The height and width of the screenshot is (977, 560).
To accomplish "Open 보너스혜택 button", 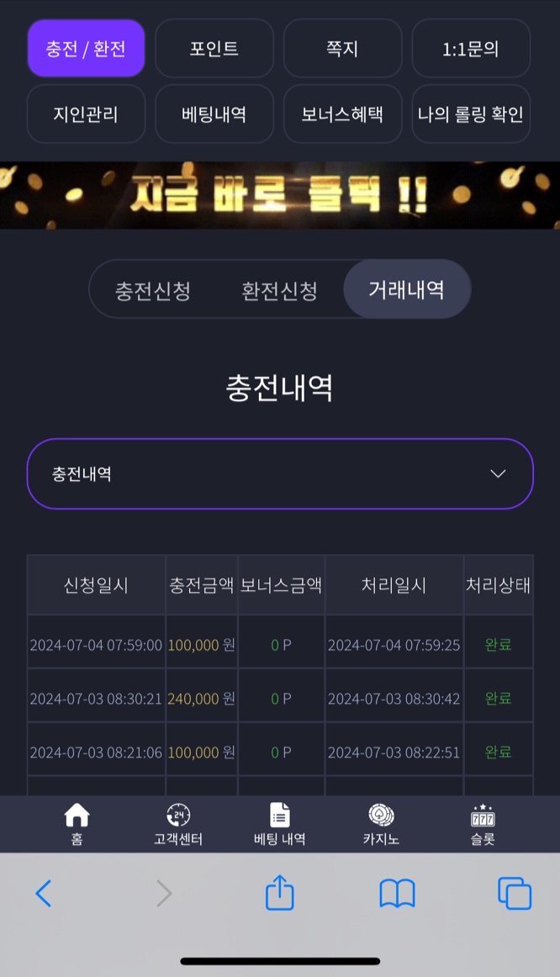I will point(342,114).
